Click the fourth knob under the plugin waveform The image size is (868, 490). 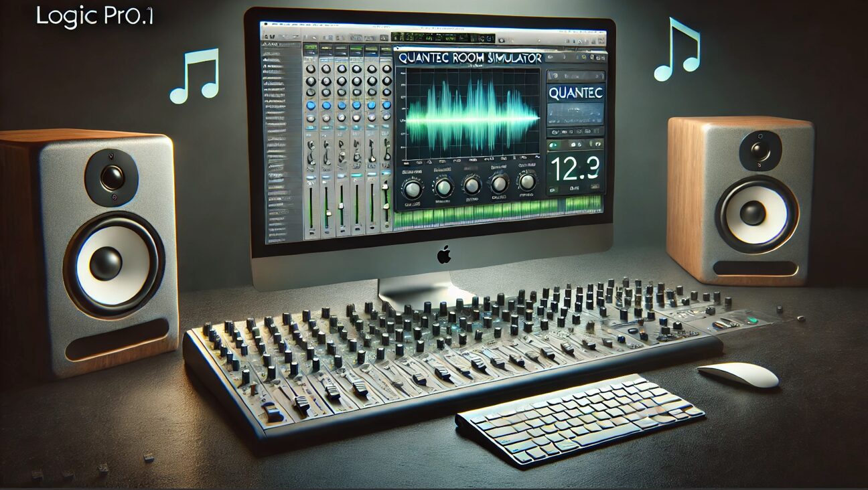coord(500,183)
